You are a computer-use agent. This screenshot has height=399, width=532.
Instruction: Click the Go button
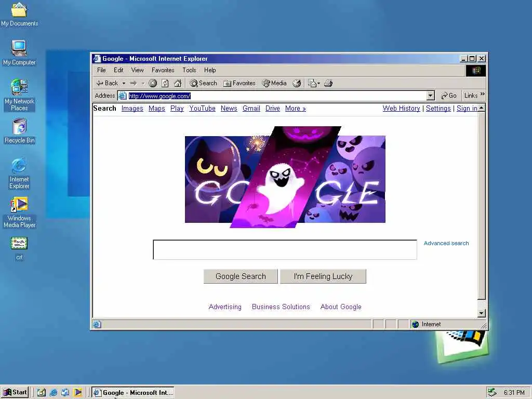click(x=448, y=96)
